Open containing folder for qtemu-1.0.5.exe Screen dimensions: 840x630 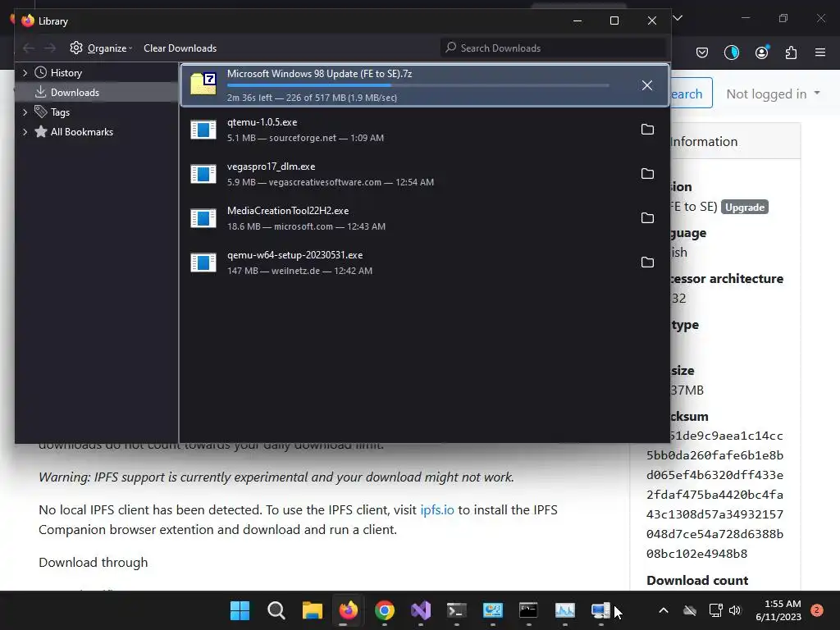coord(647,129)
